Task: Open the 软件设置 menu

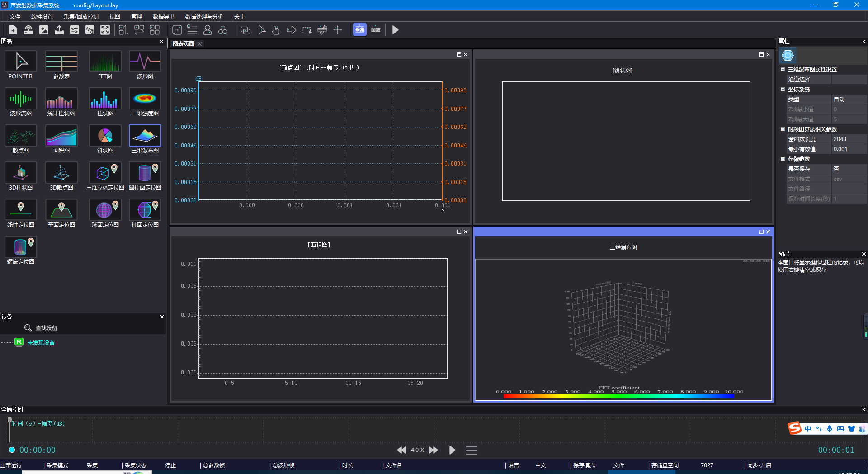Action: pyautogui.click(x=42, y=17)
